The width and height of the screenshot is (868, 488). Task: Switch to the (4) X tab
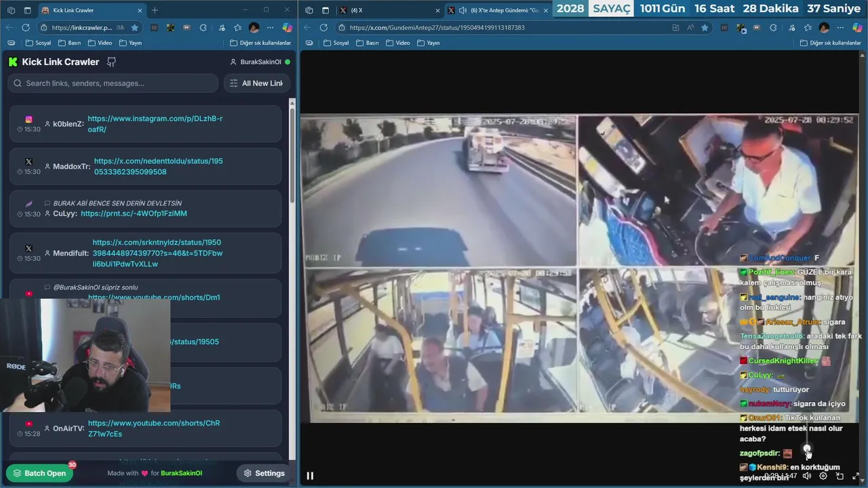(x=389, y=10)
